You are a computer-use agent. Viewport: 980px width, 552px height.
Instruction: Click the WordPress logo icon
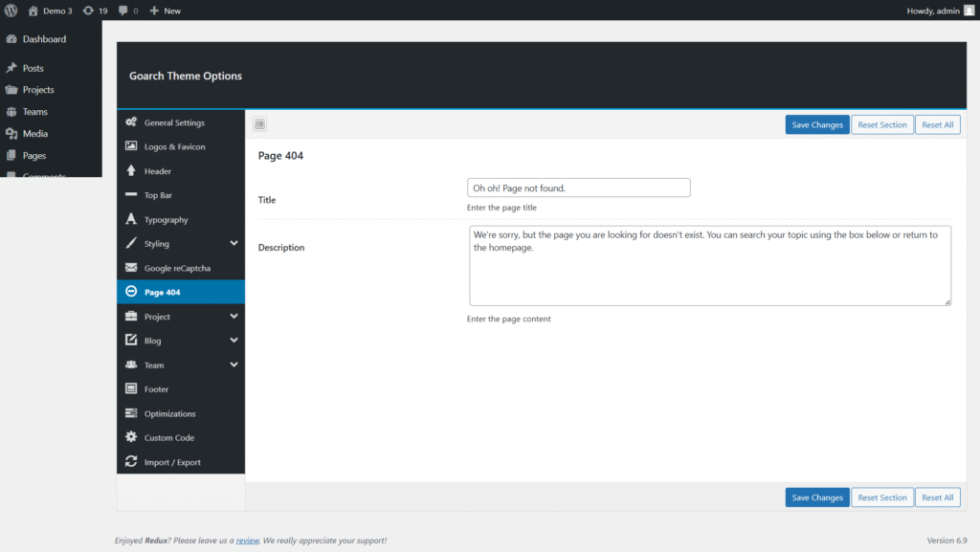[x=11, y=11]
